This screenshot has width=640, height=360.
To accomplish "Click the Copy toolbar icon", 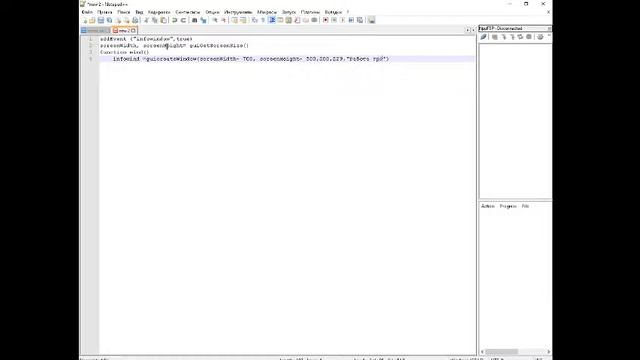I will 155,20.
